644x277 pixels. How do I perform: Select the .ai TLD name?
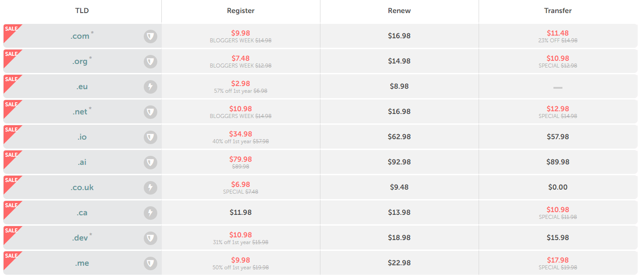(82, 162)
